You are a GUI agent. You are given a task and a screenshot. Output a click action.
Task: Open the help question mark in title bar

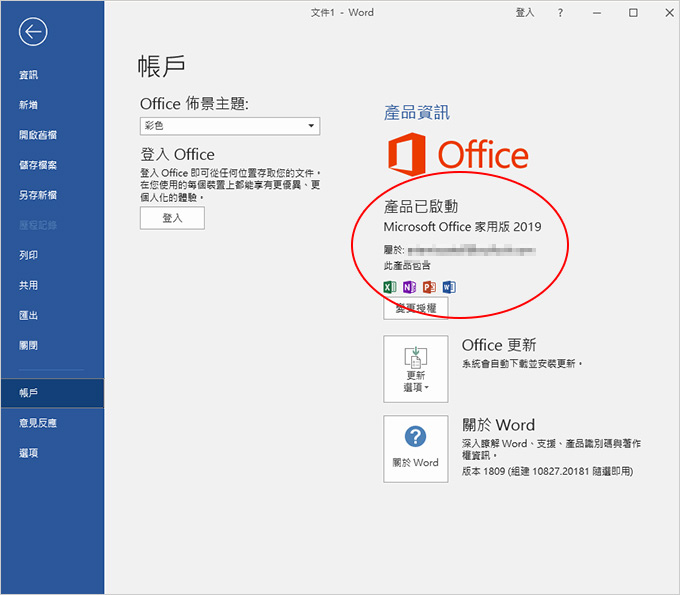coord(560,13)
